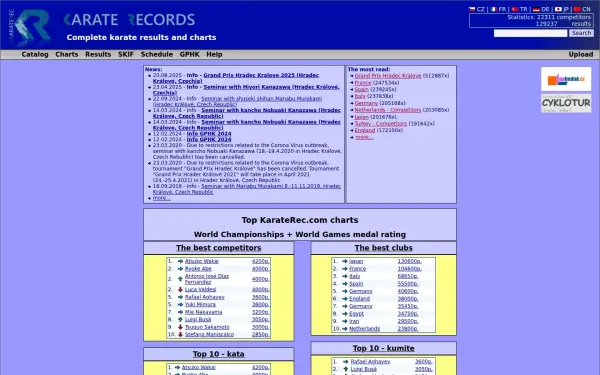Click the 'more...' link under most read
Screen dimensions: 600x375
[364, 137]
